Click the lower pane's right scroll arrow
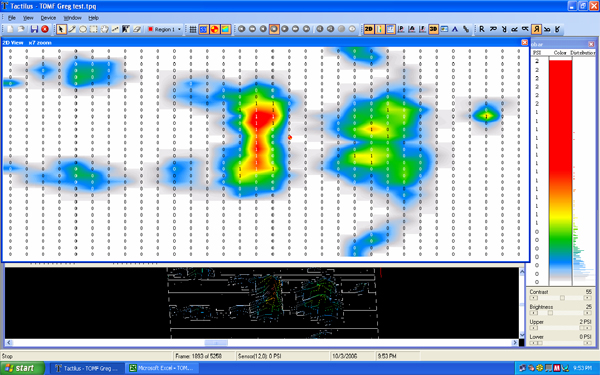 [x=515, y=343]
